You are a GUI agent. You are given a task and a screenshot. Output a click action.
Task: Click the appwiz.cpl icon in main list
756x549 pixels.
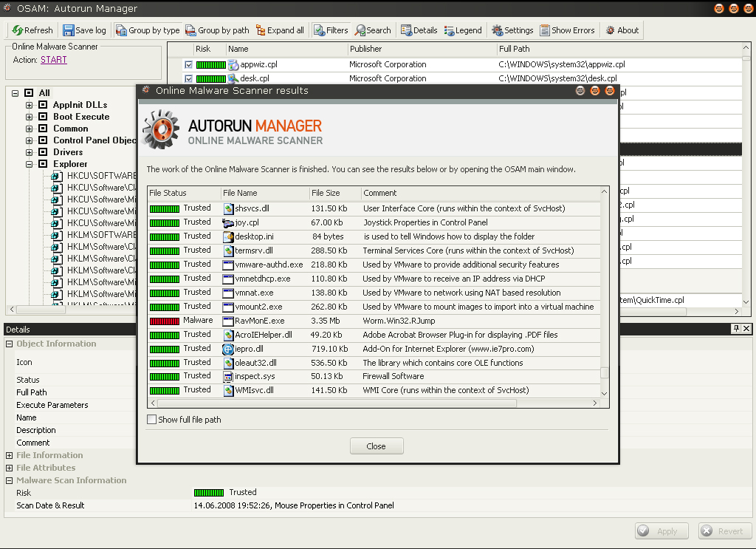click(233, 64)
